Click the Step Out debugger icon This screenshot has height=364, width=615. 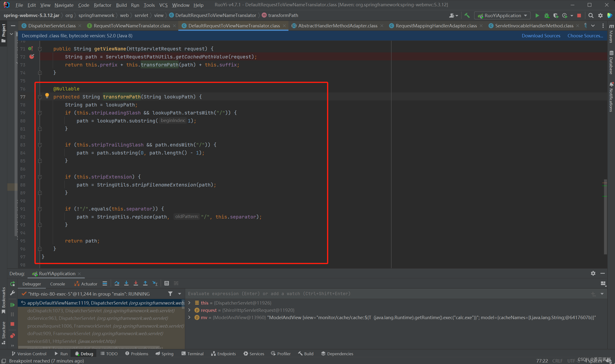pos(145,283)
